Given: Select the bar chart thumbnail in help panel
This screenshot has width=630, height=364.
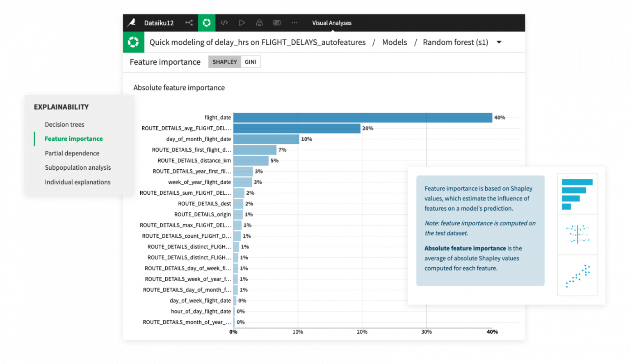Looking at the screenshot, I should pyautogui.click(x=577, y=193).
